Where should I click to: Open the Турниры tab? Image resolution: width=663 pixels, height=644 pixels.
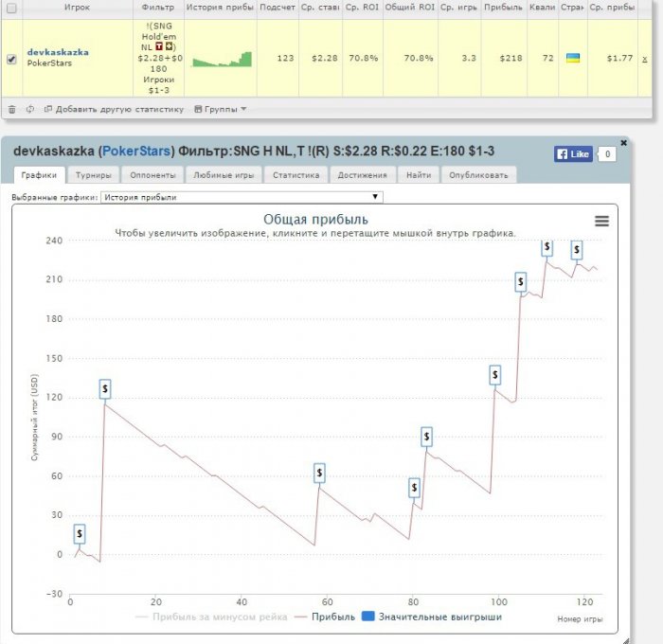(x=93, y=175)
